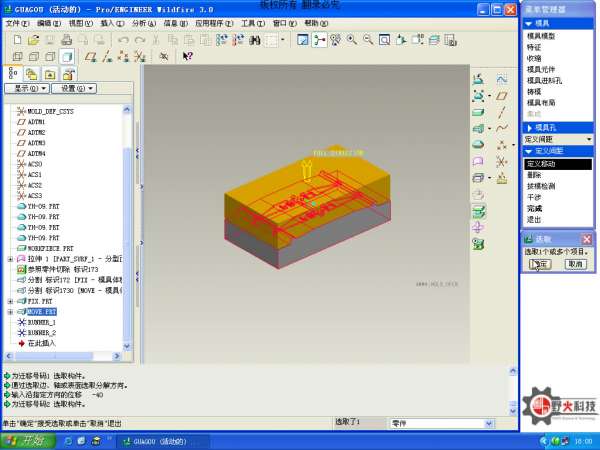This screenshot has height=450, width=600.
Task: Open a file with the folder icon
Action: (x=34, y=40)
